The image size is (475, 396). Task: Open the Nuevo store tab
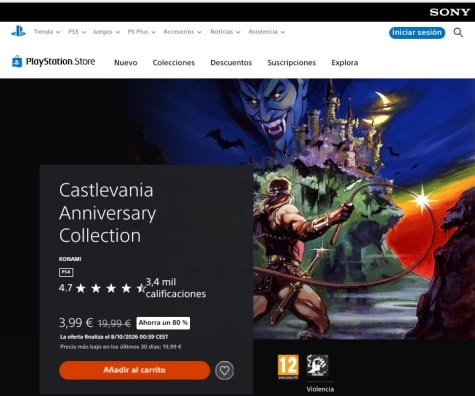[x=126, y=63]
